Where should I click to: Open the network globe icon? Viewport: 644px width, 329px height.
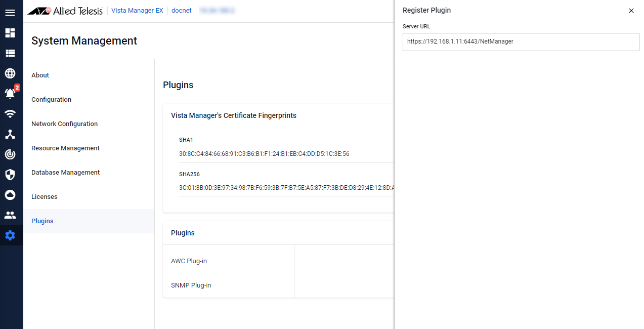coord(10,73)
